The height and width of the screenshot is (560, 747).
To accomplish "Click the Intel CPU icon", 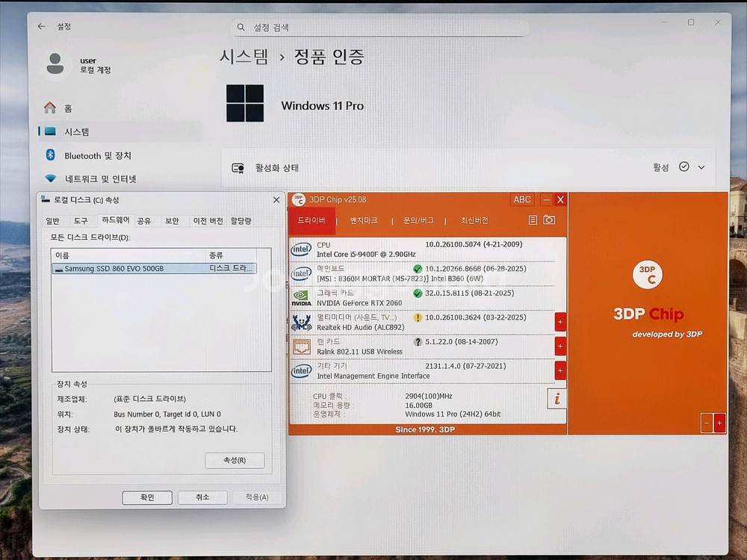I will coord(301,249).
